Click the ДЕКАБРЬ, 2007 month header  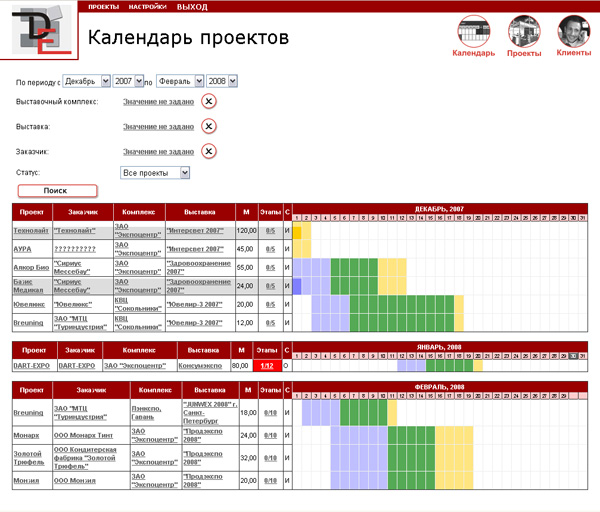(439, 209)
